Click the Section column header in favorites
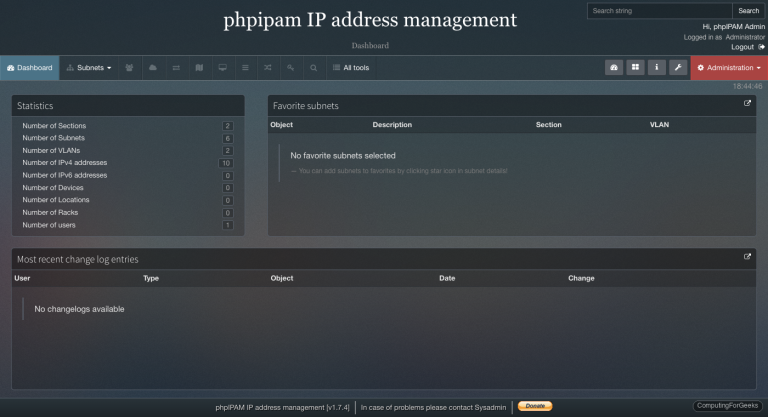 [x=549, y=124]
